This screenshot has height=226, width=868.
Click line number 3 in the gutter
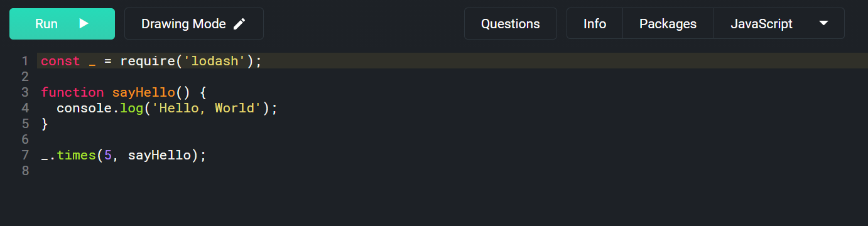coord(25,92)
